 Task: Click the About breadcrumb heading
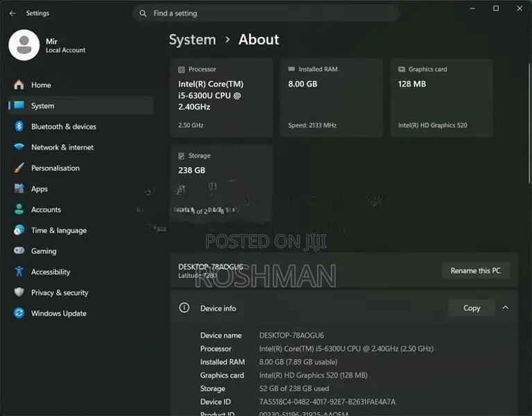[259, 40]
